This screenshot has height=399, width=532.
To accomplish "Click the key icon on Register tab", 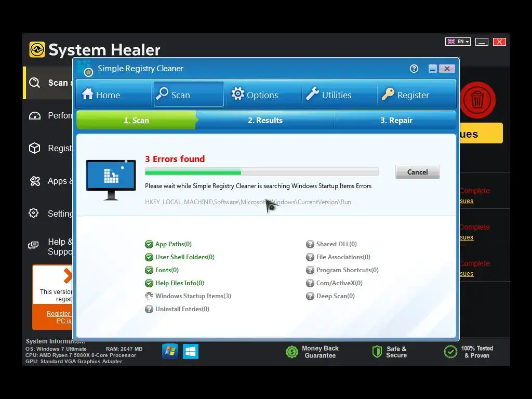I will point(388,94).
